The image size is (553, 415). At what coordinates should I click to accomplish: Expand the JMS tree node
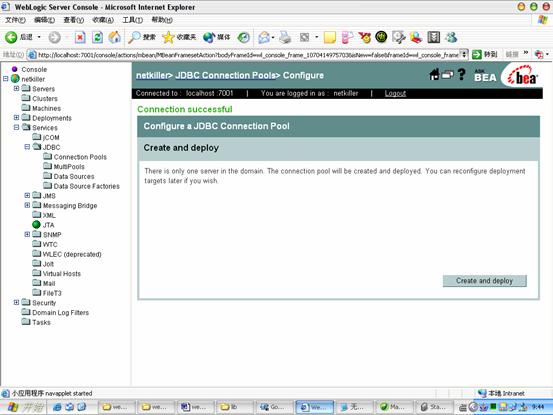click(27, 195)
